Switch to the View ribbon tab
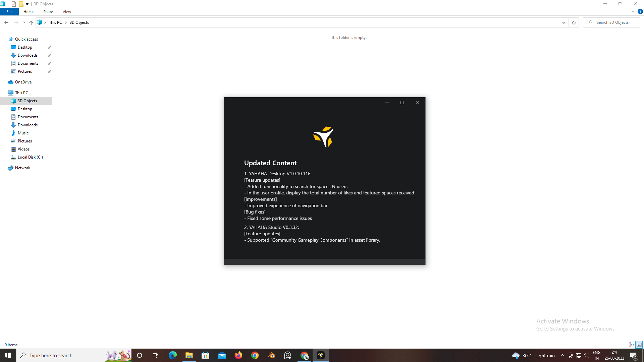Viewport: 644px width, 362px height. 66,11
